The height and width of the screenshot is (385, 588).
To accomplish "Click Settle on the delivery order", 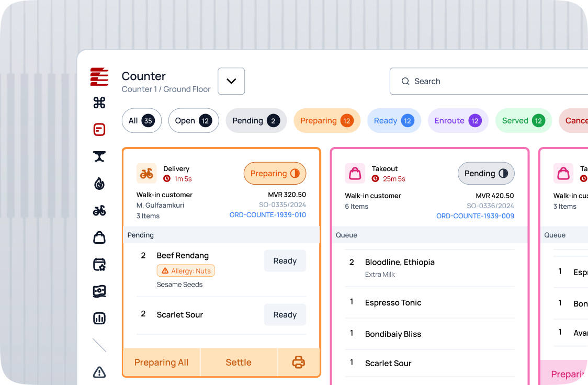I will coord(239,363).
